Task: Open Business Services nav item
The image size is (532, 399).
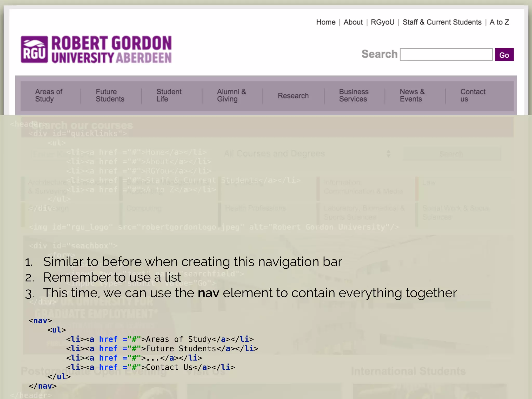Action: point(354,95)
